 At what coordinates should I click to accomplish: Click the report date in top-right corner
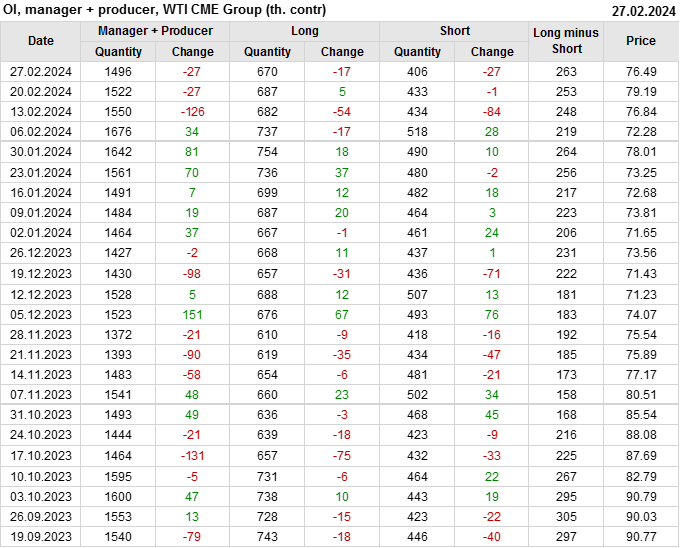pyautogui.click(x=643, y=10)
